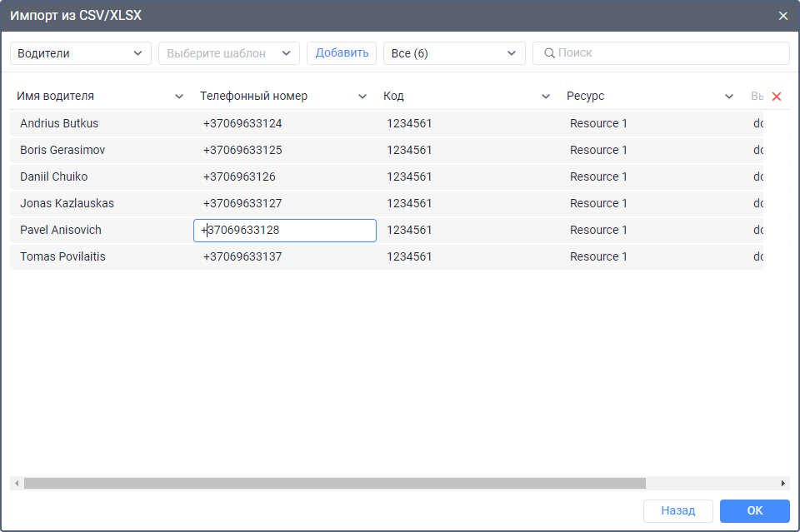Click the search magnifier icon
800x532 pixels.
point(549,53)
